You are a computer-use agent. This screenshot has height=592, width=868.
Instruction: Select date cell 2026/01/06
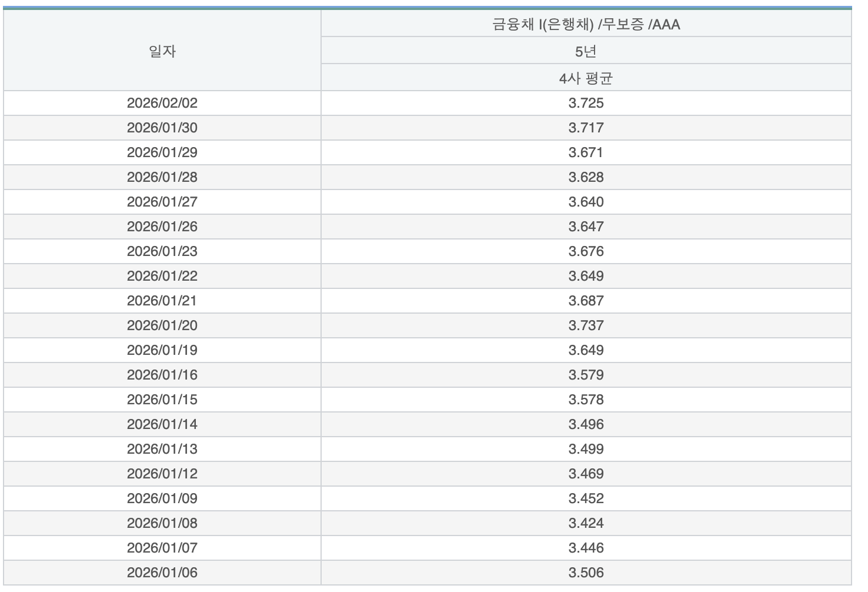[x=162, y=573]
